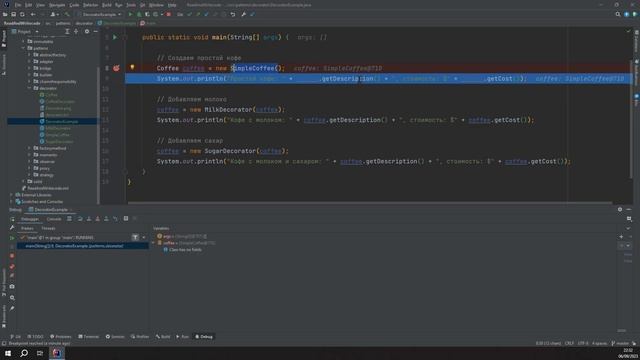Click the decorator breadcrumb in navigation bar
This screenshot has width=640, height=360.
click(x=84, y=23)
